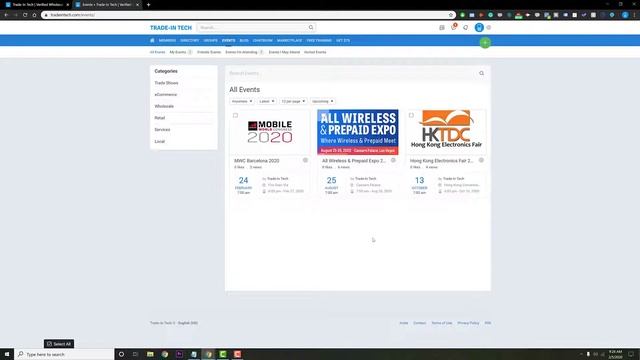Select the Wholesale category
The image size is (640, 360).
pos(164,106)
